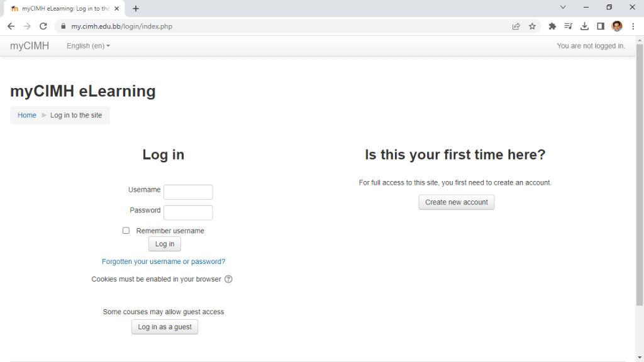
Task: Open Forgotten your username or password link
Action: [x=164, y=261]
